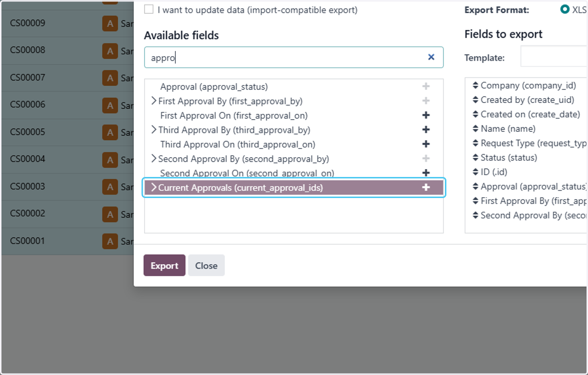Add Current Approvals field plus icon
Screen dimensions: 588x375
point(426,188)
